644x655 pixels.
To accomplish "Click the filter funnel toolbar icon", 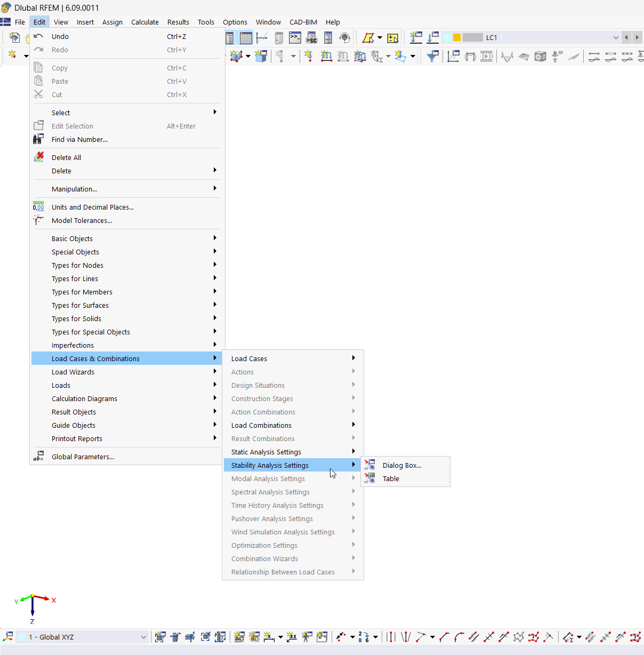I will tap(433, 56).
